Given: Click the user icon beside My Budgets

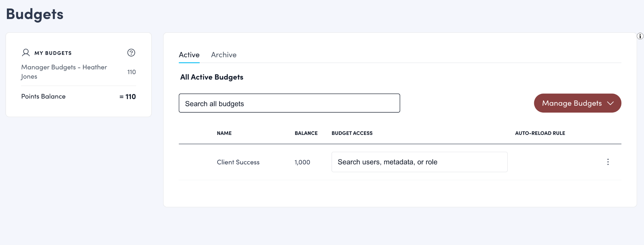Looking at the screenshot, I should coord(26,53).
